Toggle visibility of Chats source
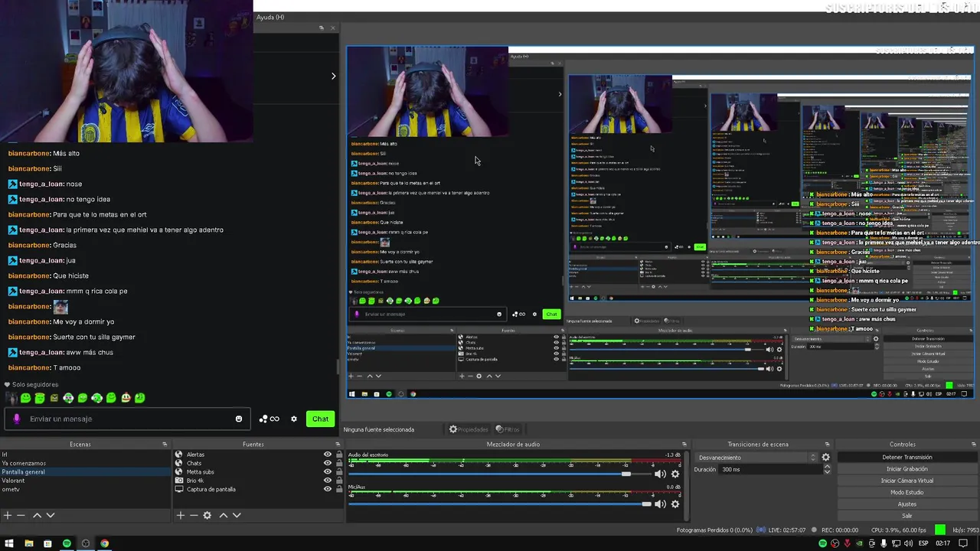Viewport: 980px width, 551px height. [x=328, y=463]
